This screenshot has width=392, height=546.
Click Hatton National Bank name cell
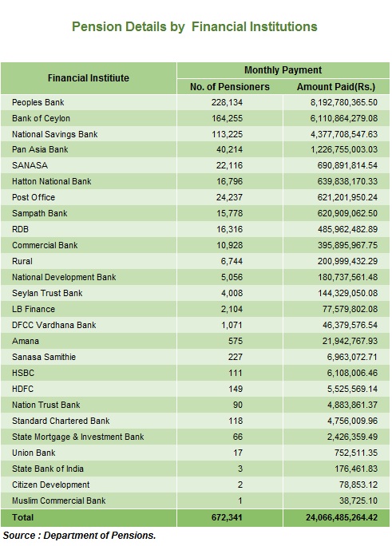[89, 181]
